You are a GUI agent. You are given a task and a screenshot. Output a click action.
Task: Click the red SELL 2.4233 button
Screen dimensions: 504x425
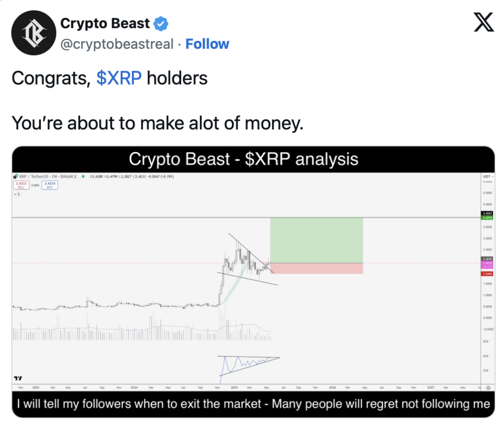pyautogui.click(x=21, y=185)
